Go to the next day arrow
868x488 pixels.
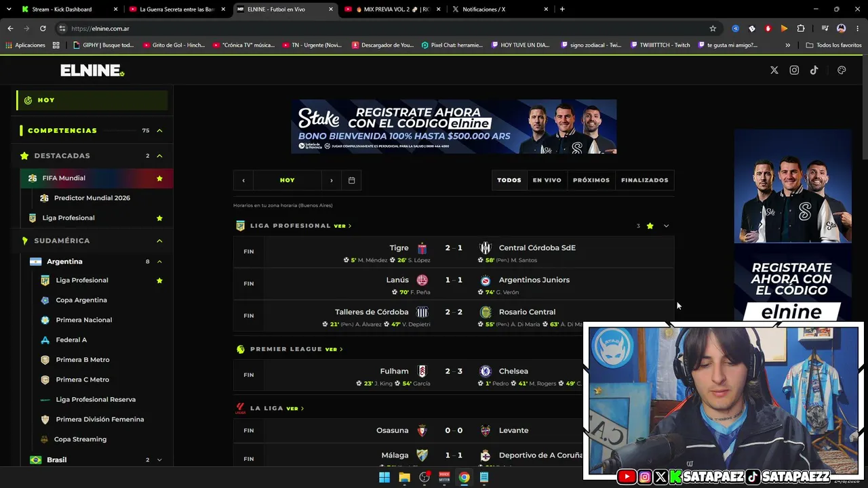point(332,180)
